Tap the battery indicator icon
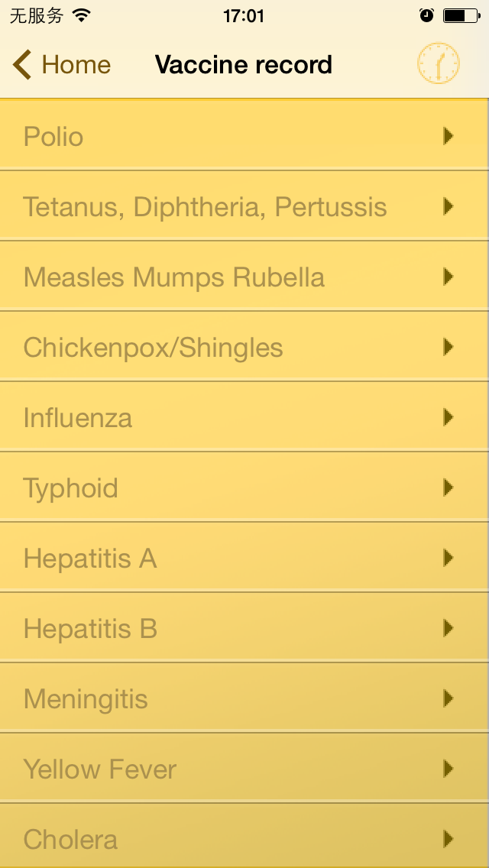489x868 pixels. [x=461, y=15]
